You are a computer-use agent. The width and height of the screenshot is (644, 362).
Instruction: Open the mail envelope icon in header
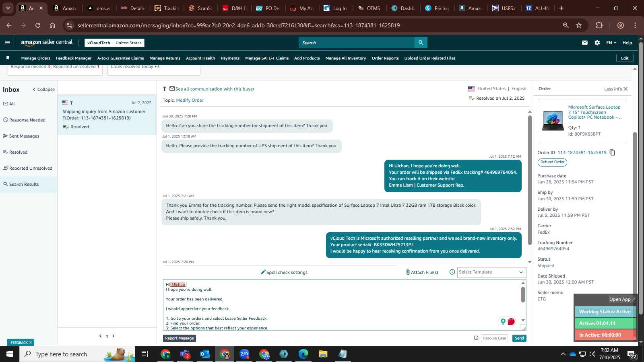tap(585, 43)
